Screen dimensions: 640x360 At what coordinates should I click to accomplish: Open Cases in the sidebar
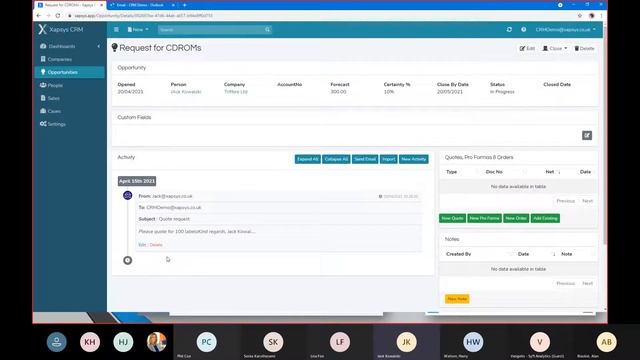[54, 111]
